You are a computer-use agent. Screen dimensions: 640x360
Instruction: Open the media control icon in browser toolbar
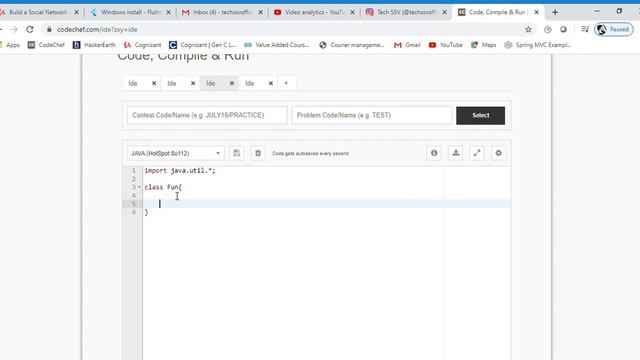585,29
